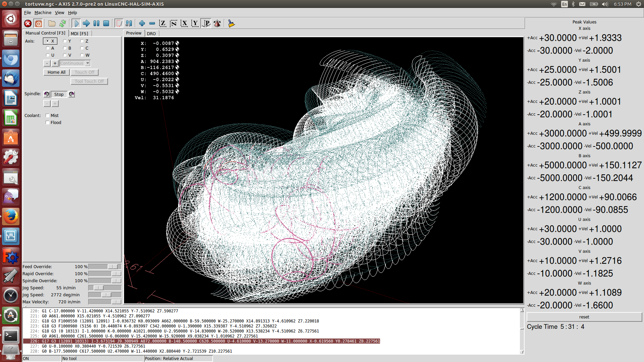Select the U axis radio button
The height and width of the screenshot is (362, 644).
(50, 55)
